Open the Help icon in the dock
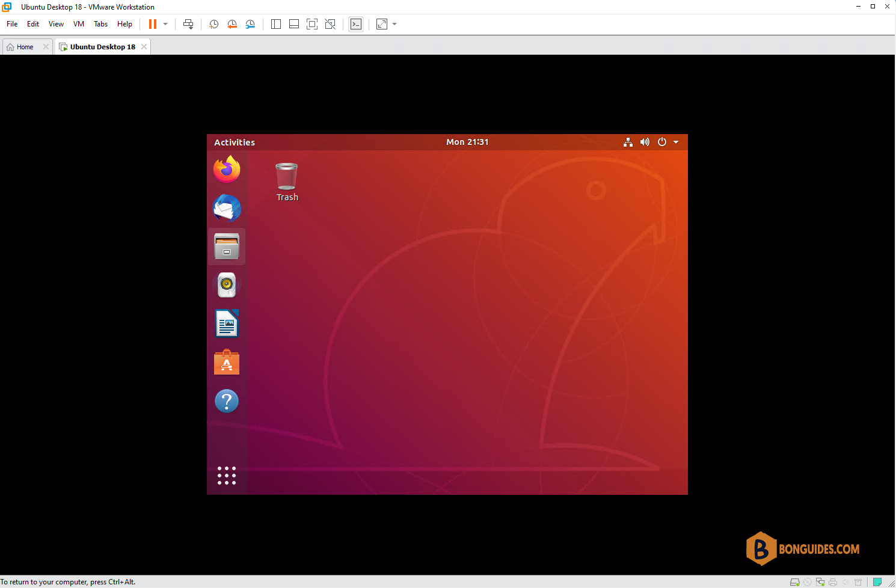 click(227, 401)
